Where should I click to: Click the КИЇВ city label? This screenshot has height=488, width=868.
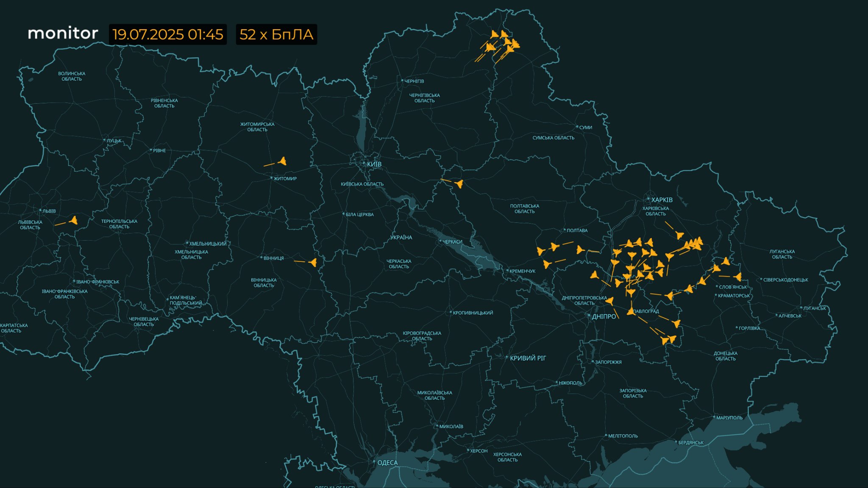coord(374,164)
